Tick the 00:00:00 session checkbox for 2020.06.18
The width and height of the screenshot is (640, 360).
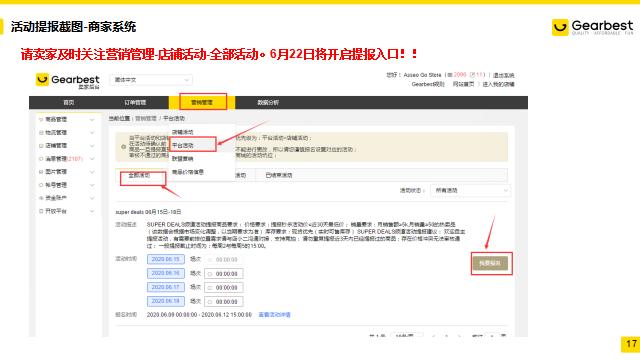click(x=210, y=302)
